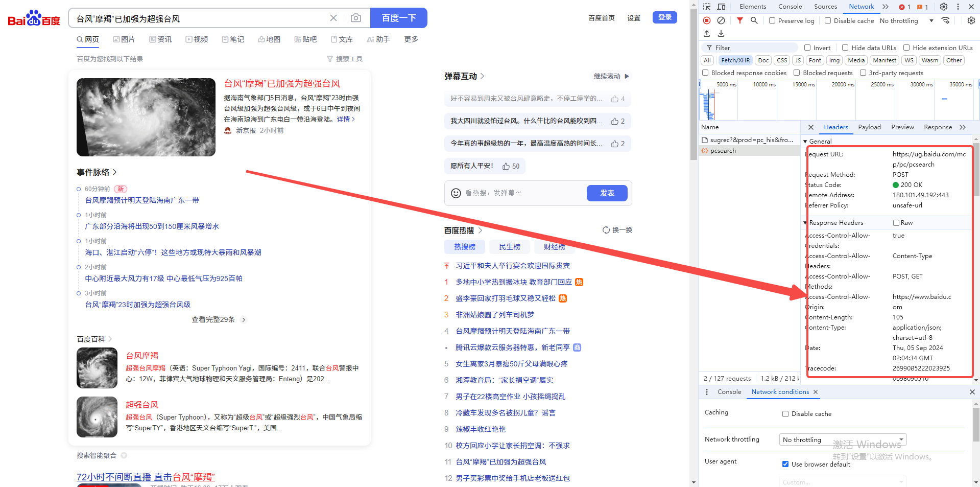Import a HAR file with upload icon
980x487 pixels.
[707, 34]
